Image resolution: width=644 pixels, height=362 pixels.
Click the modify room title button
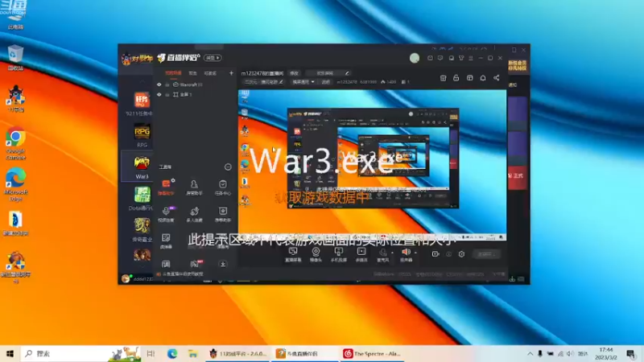pos(294,73)
